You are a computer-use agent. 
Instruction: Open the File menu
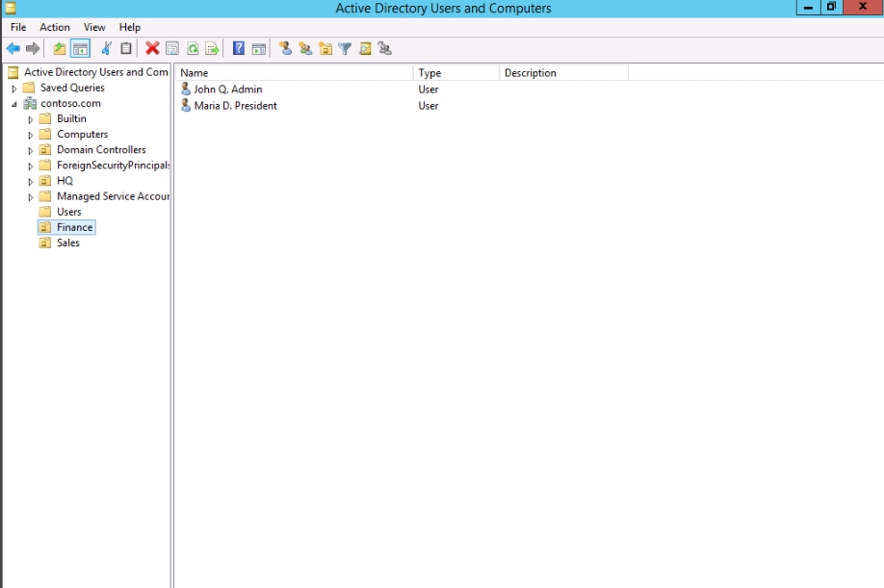tap(18, 27)
